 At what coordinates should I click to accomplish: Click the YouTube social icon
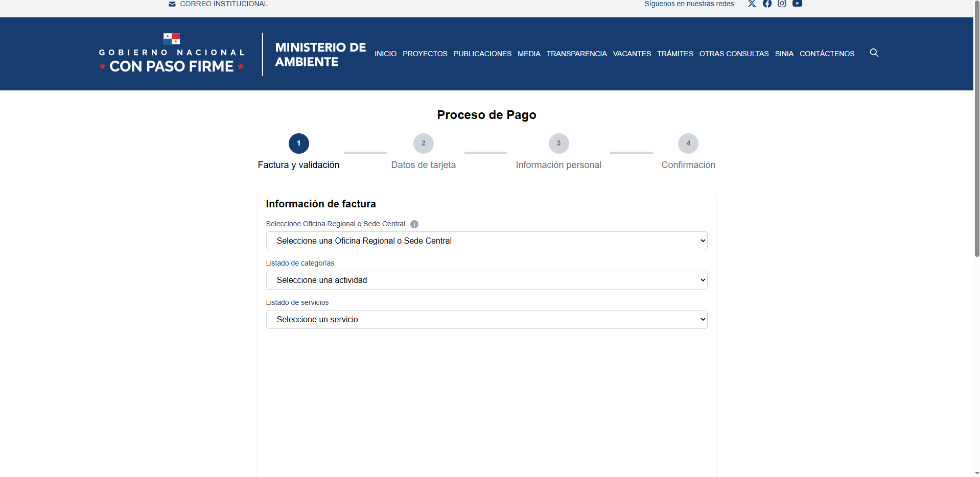click(x=797, y=4)
